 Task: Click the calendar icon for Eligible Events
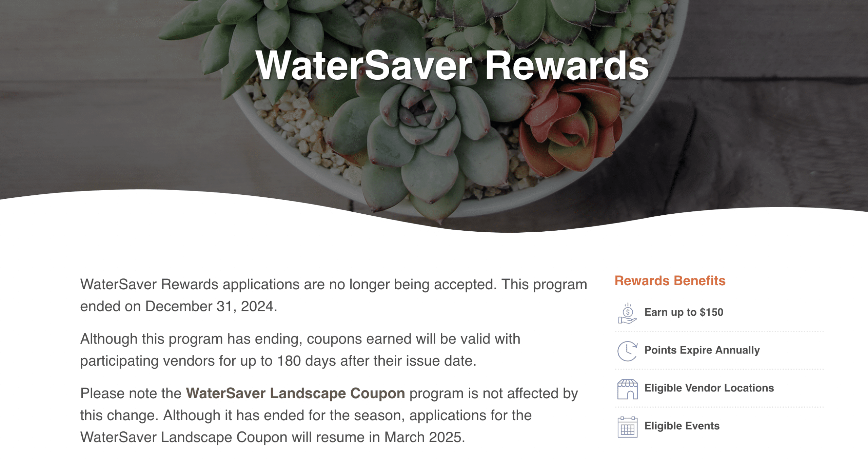(x=627, y=427)
